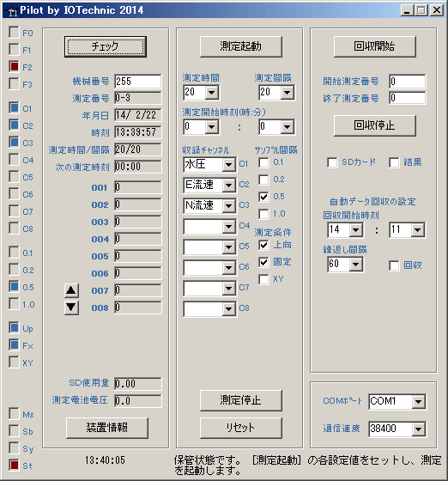
Task: Open the COMポート combo box
Action: point(418,401)
